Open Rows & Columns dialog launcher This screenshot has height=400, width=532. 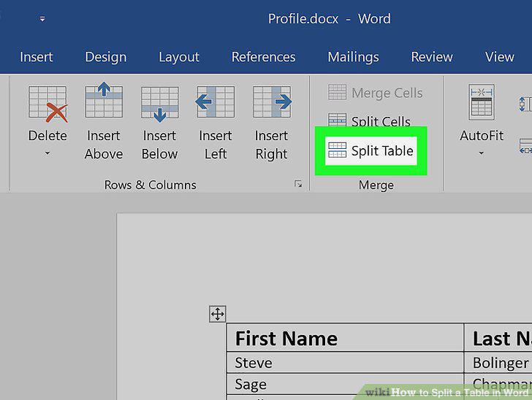(x=298, y=184)
